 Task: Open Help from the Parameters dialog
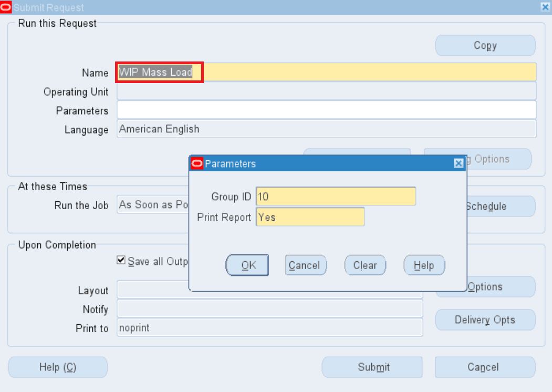point(424,265)
